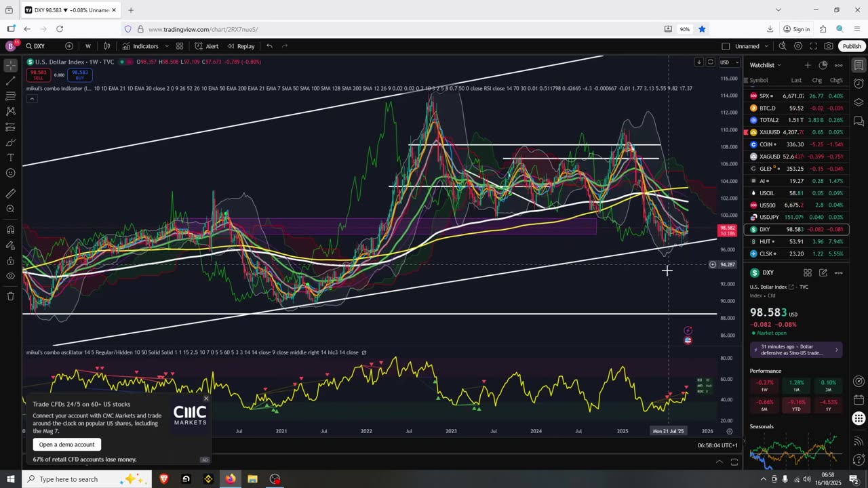Close the CMC Markets ad popup
The height and width of the screenshot is (488, 868).
point(206,399)
